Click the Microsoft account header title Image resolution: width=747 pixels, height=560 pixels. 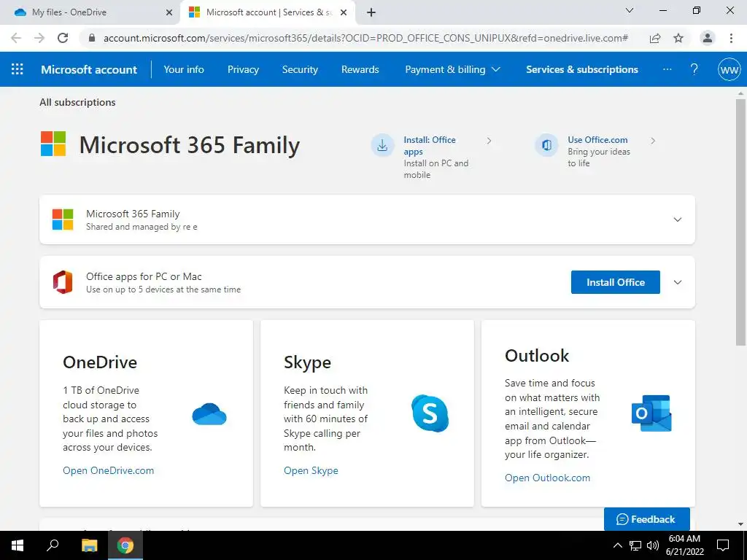[x=89, y=69]
